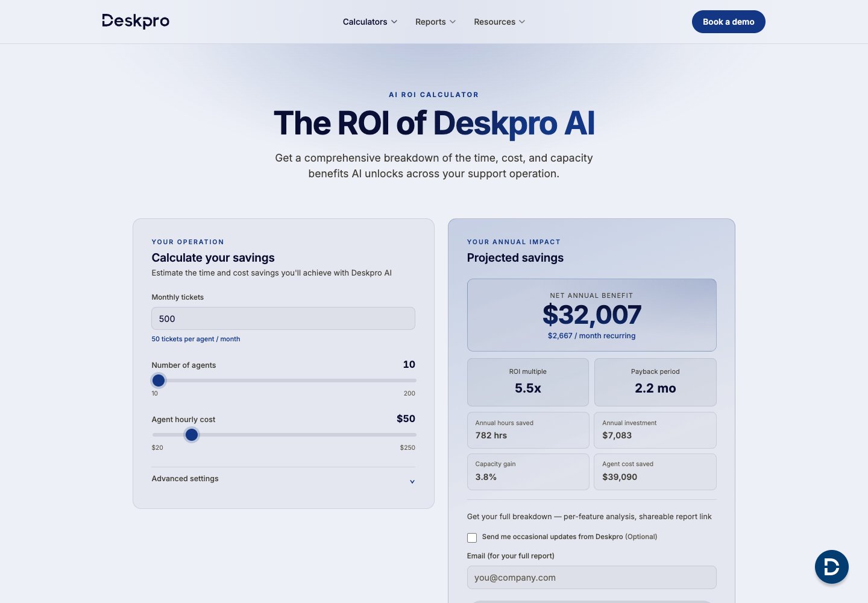Click the Agent hourly cost $50 value
Viewport: 868px width, 603px height.
[x=406, y=418]
